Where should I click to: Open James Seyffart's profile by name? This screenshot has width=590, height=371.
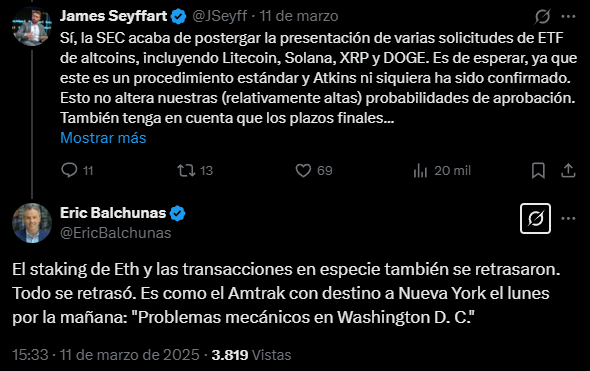[113, 16]
